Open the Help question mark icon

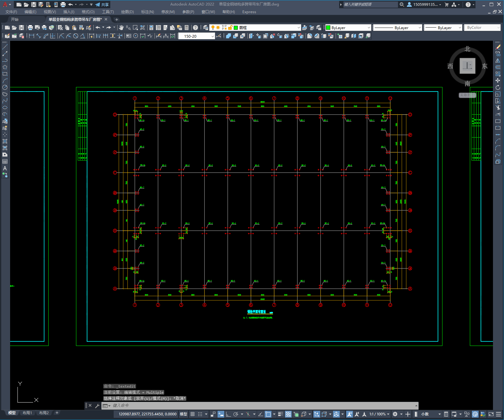tap(195, 28)
